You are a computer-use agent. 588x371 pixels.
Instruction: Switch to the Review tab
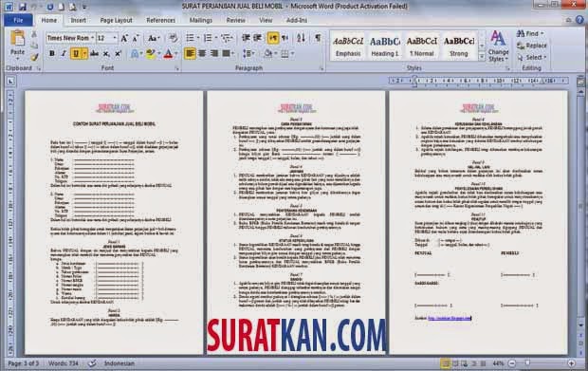click(235, 20)
